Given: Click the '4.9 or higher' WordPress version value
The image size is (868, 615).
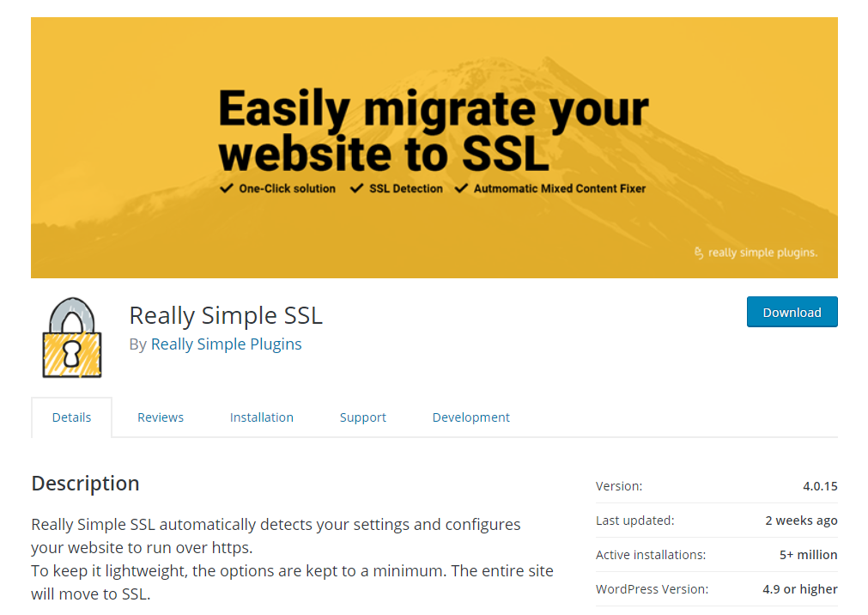Looking at the screenshot, I should pyautogui.click(x=800, y=589).
